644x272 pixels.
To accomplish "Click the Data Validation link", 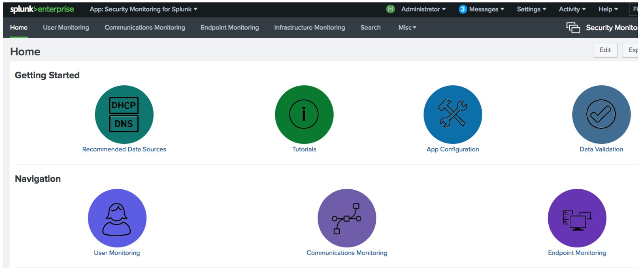I will [x=601, y=149].
